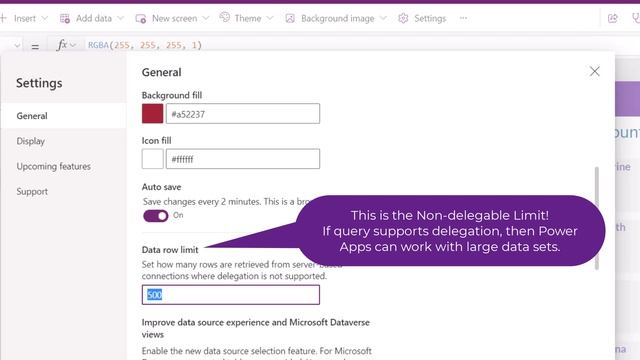This screenshot has width=640, height=360.
Task: Turn off the Auto save toggle
Action: 156,216
